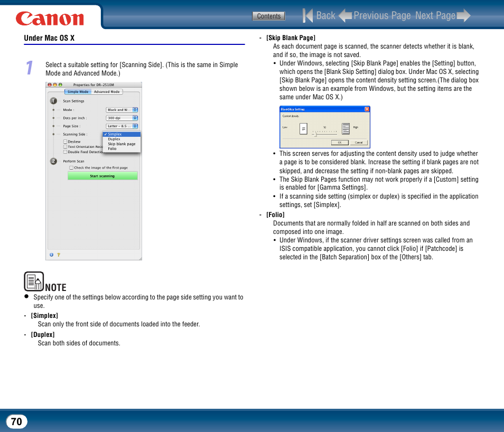Image resolution: width=504 pixels, height=432 pixels.
Task: Click the yellow question mark help icon
Action: coord(59,255)
